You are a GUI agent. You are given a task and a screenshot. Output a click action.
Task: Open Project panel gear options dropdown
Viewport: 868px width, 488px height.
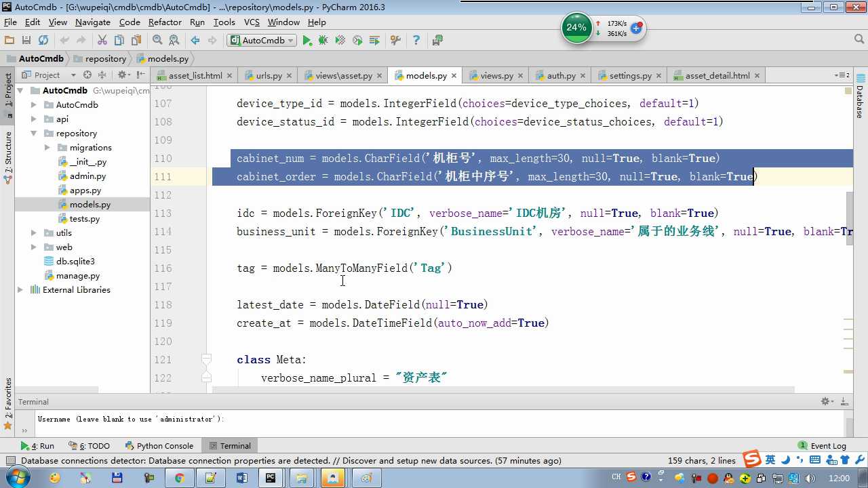click(124, 75)
